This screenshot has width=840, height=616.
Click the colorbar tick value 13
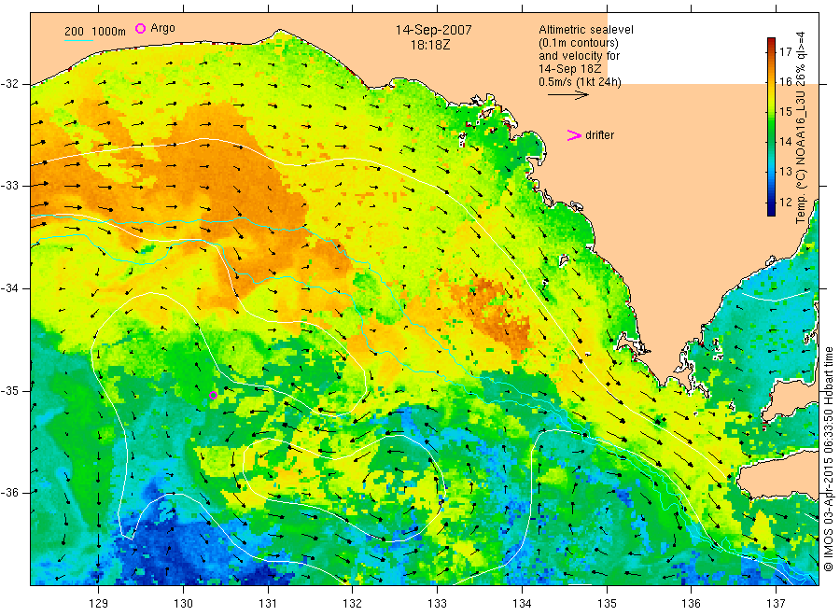(x=785, y=172)
